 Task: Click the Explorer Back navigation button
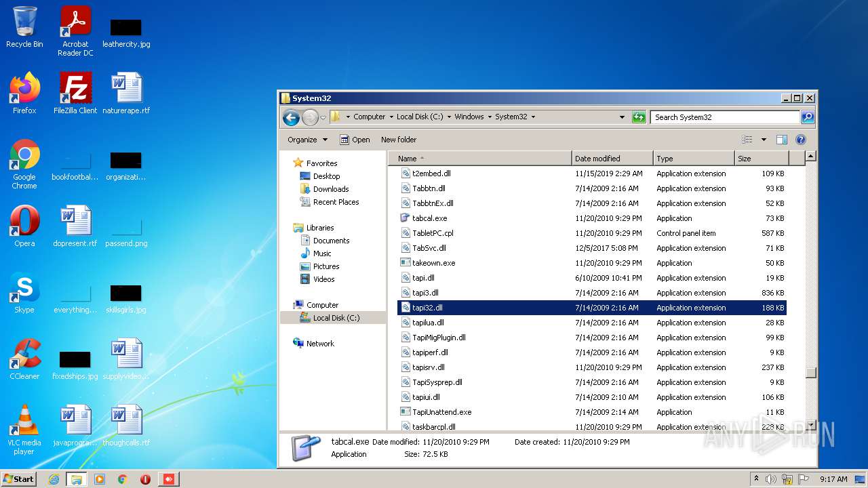tap(292, 117)
